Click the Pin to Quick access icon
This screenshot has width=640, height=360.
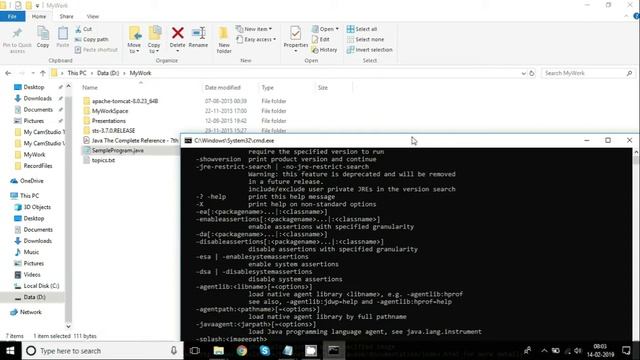click(17, 33)
